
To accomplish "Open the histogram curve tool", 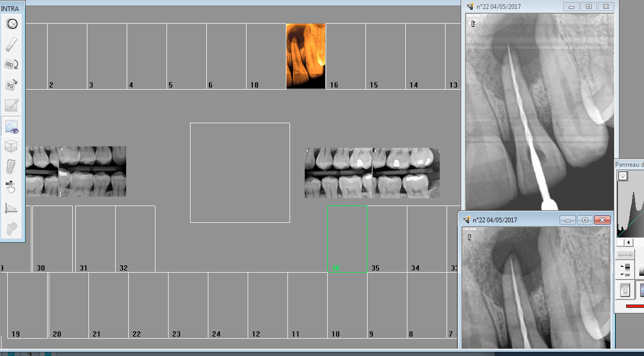I will pos(12,208).
